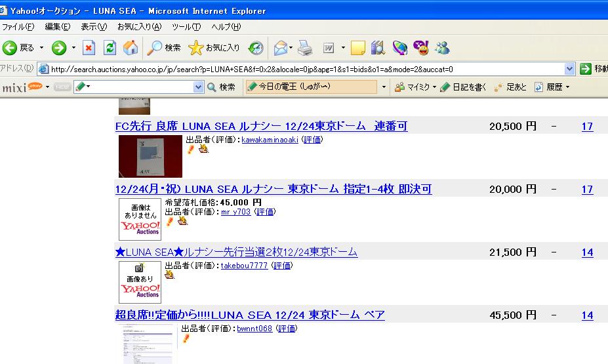Open the お気に入り(A) menu
Image resolution: width=608 pixels, height=364 pixels.
click(x=139, y=27)
